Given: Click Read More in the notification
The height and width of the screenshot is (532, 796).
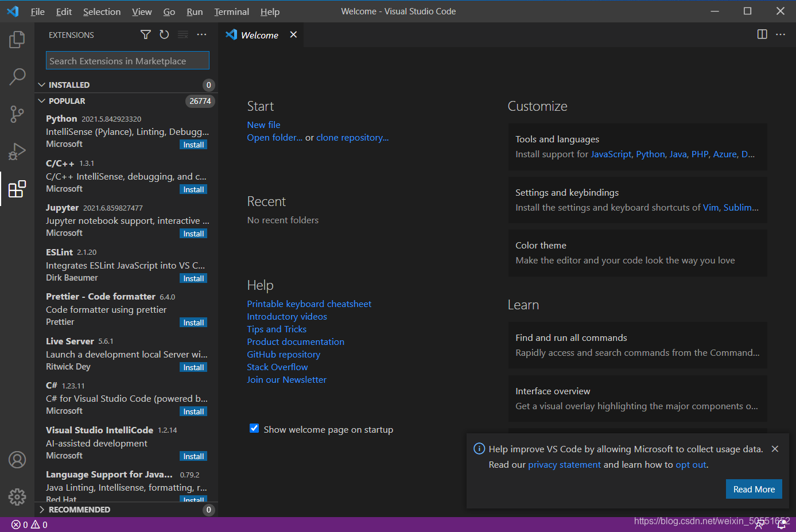Looking at the screenshot, I should click(x=754, y=489).
